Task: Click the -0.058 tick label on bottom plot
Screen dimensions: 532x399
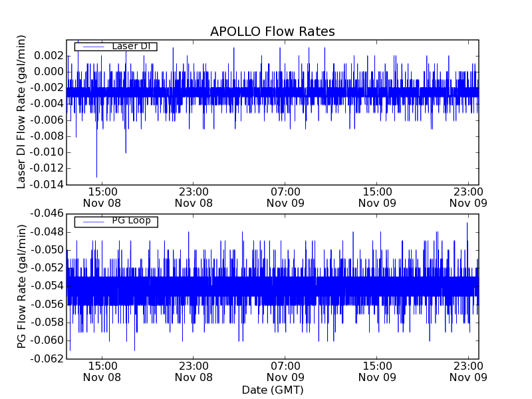Action: [x=47, y=323]
